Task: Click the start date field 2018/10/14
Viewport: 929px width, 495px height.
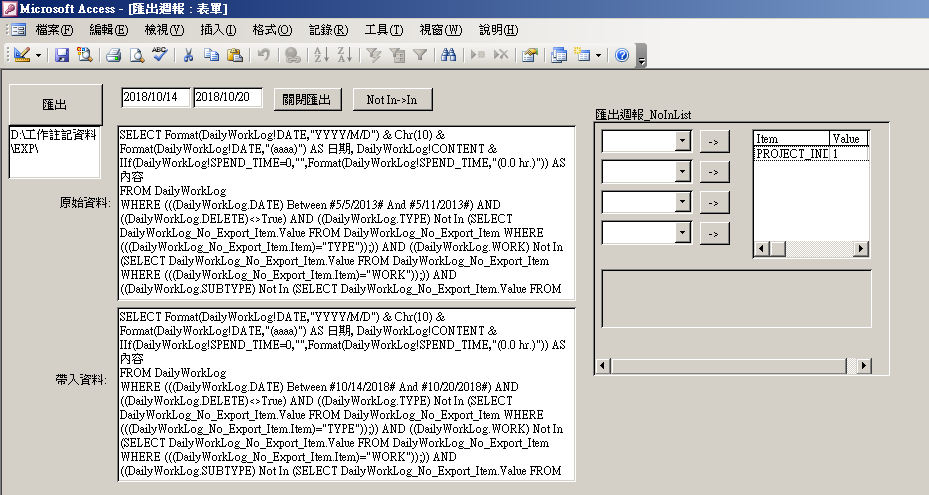Action: pos(156,98)
